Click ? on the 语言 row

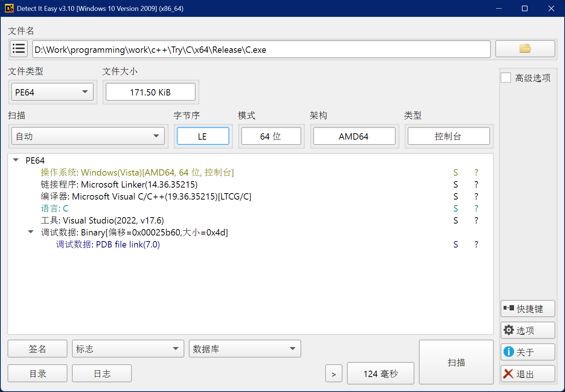(x=476, y=208)
